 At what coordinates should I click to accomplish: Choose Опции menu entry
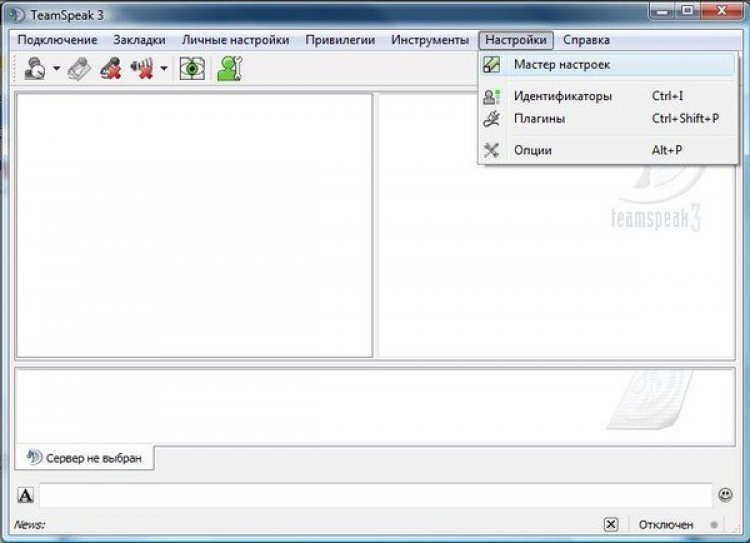(607, 150)
